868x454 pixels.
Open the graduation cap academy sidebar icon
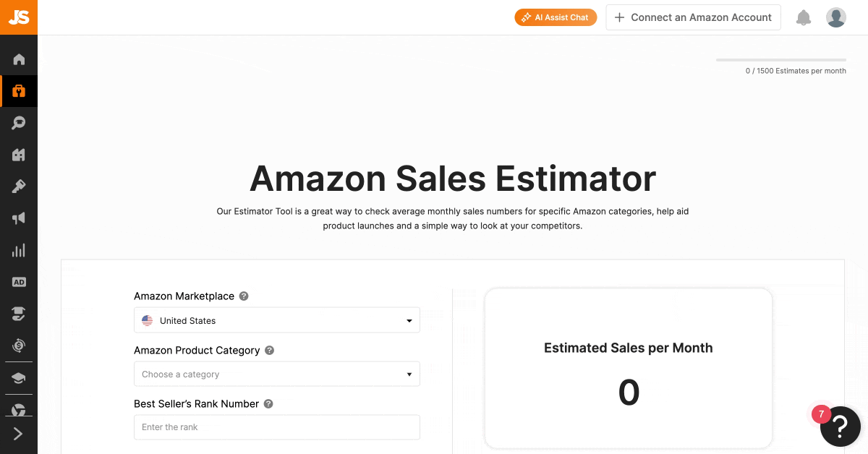point(19,377)
